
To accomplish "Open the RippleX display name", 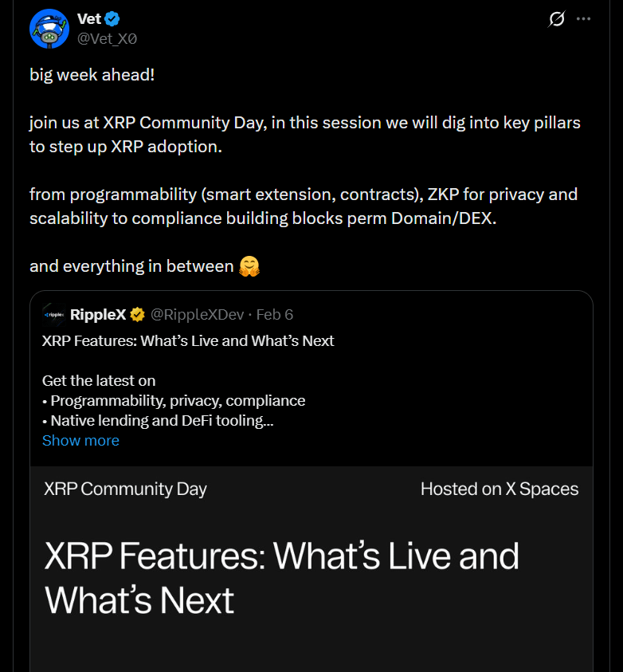I will (98, 315).
